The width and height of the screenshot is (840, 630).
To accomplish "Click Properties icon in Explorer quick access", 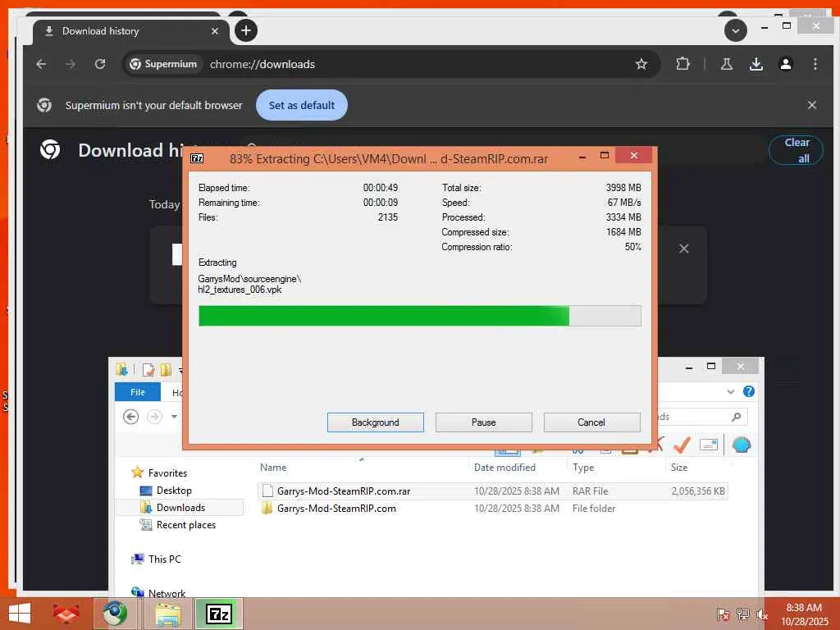I will coord(148,370).
